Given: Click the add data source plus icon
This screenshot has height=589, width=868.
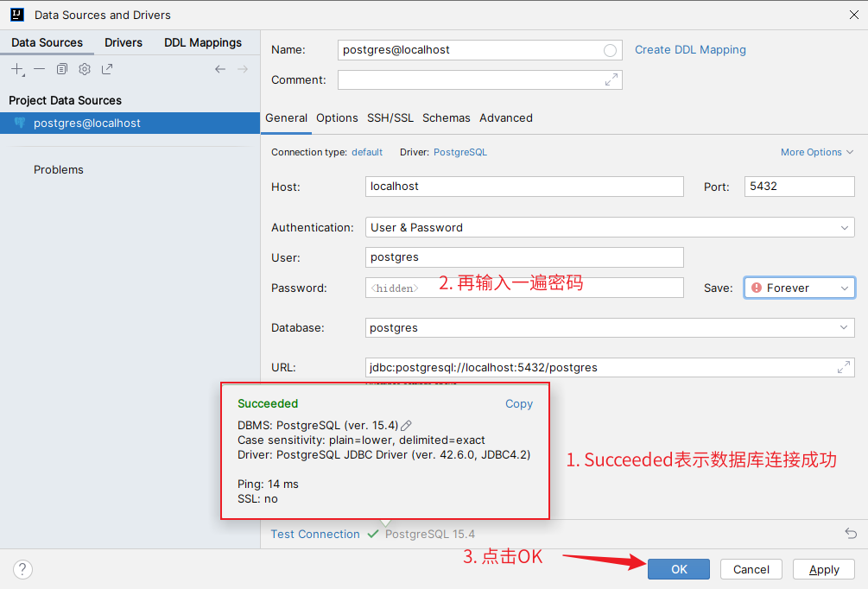Looking at the screenshot, I should [16, 69].
